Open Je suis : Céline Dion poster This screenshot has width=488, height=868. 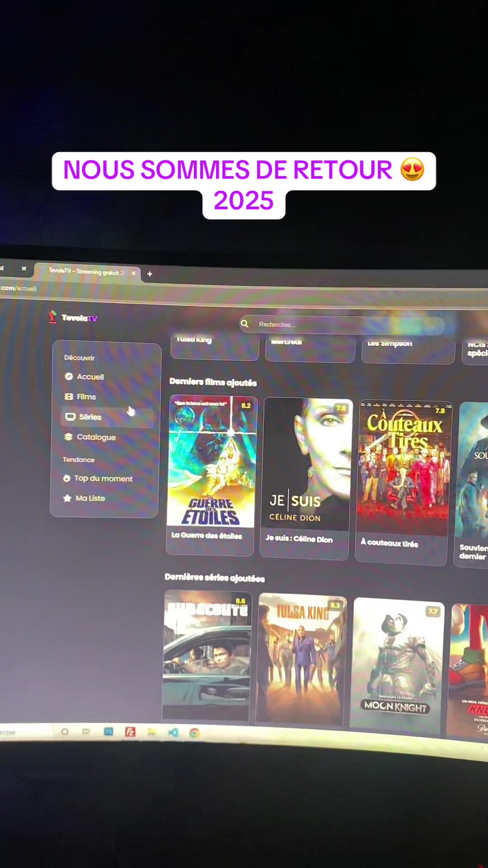(x=307, y=464)
